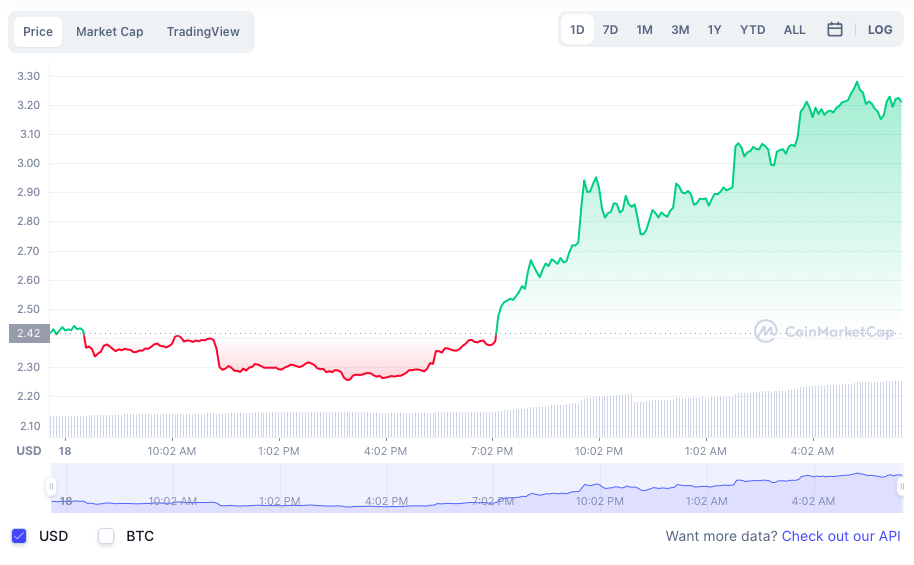Show the 1M price history
914x565 pixels.
tap(644, 30)
